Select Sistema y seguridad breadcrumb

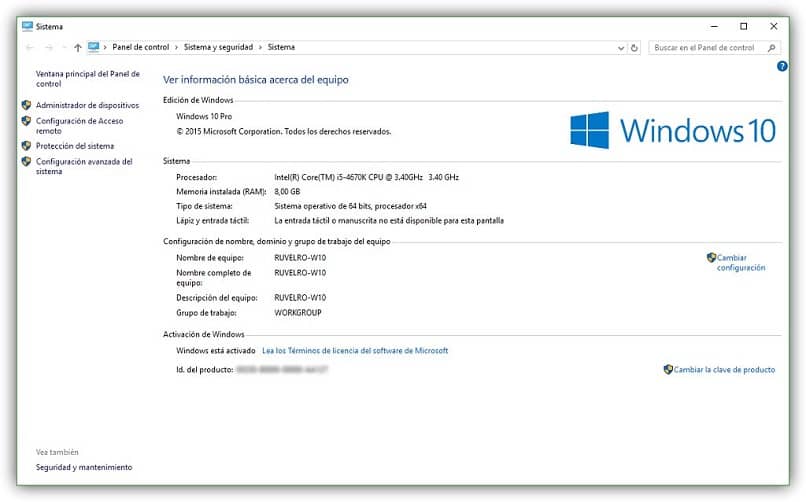[x=218, y=47]
